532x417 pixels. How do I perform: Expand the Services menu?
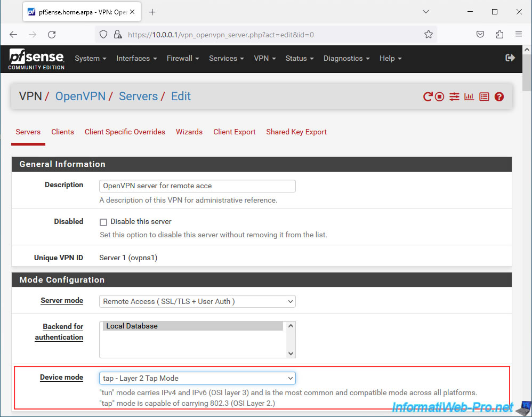tap(227, 58)
